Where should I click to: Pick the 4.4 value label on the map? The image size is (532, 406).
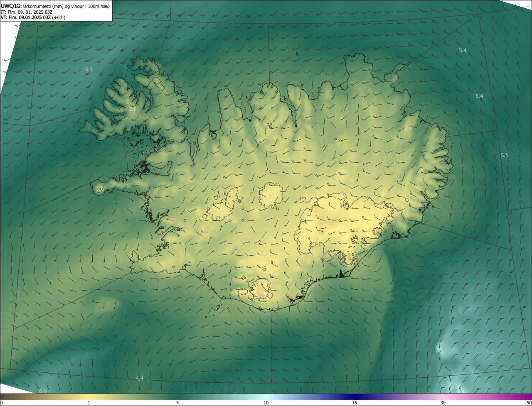click(x=140, y=379)
